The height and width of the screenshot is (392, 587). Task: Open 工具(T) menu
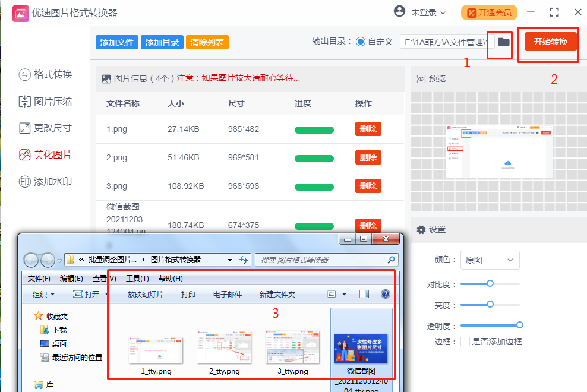coord(137,279)
